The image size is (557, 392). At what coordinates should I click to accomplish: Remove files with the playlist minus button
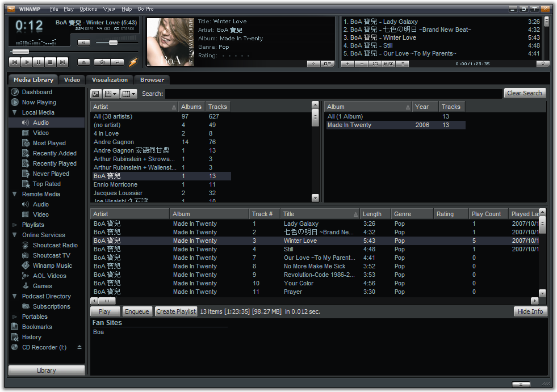click(x=362, y=64)
